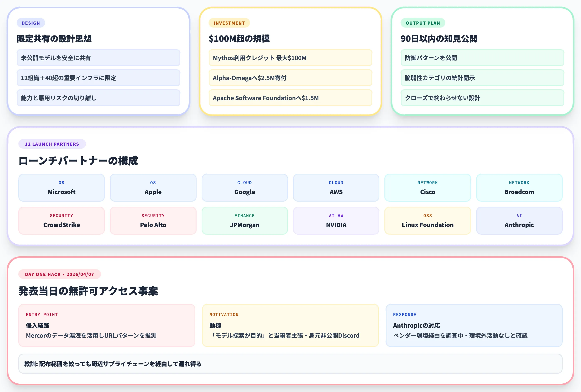Image resolution: width=581 pixels, height=392 pixels.
Task: Select the Anthropicの対応 subheading
Action: [417, 325]
